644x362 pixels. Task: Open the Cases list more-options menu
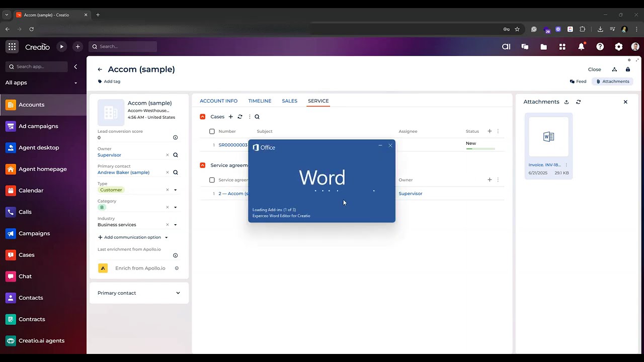(x=250, y=117)
